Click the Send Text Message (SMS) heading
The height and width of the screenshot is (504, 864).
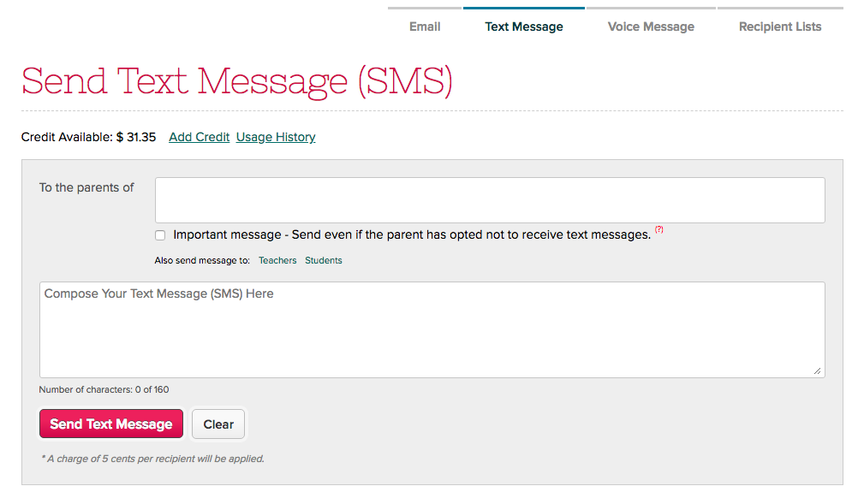(x=237, y=81)
